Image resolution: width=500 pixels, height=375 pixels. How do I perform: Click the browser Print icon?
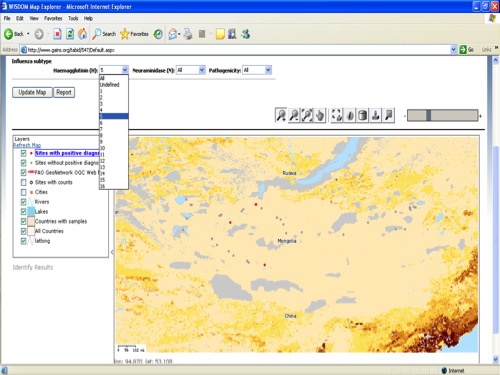[188, 34]
